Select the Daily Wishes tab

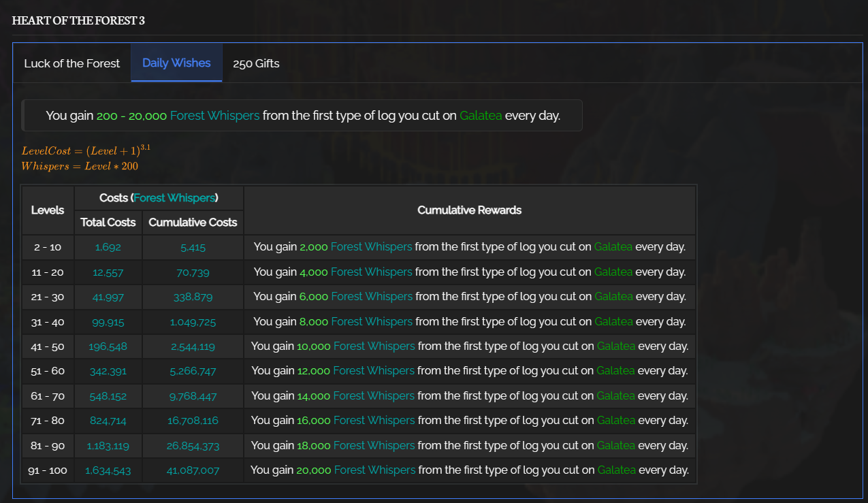176,63
